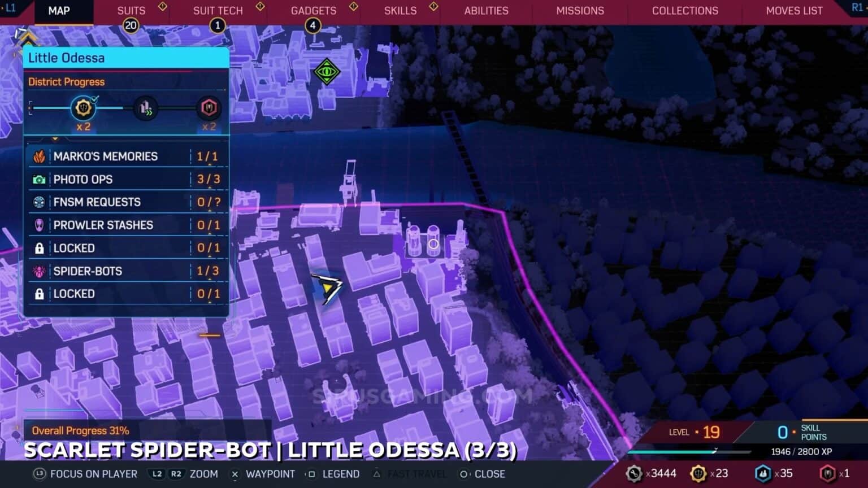Open the SUIT TECH tab

coord(218,11)
